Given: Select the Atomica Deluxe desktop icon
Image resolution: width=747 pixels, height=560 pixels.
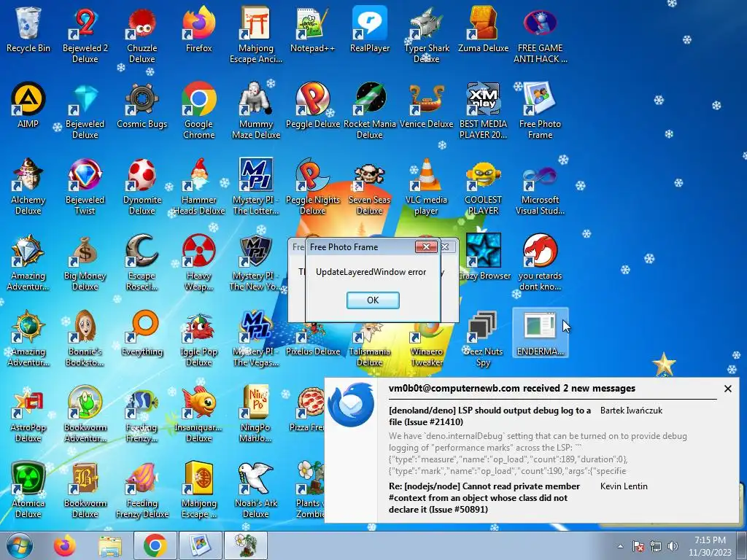Looking at the screenshot, I should [28, 491].
